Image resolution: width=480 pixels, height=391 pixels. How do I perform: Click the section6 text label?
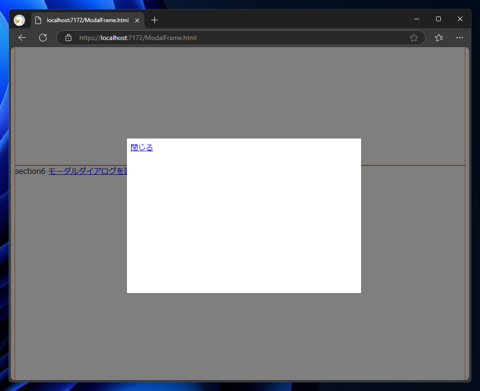coord(30,171)
